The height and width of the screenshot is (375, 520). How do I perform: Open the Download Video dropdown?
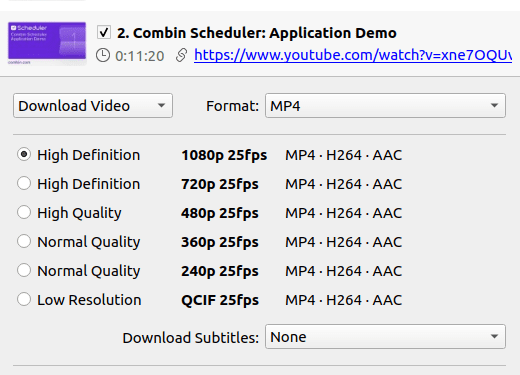(x=93, y=106)
